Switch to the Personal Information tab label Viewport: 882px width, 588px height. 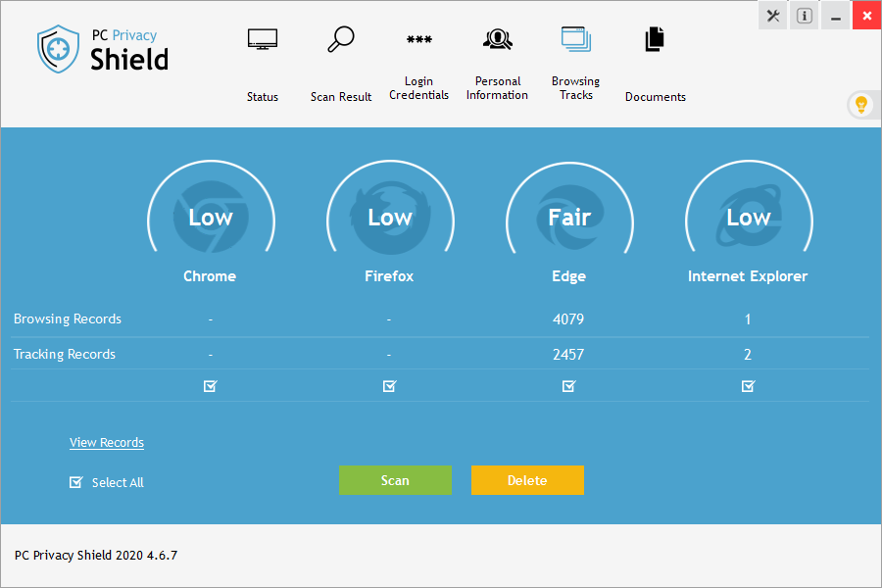tap(497, 88)
